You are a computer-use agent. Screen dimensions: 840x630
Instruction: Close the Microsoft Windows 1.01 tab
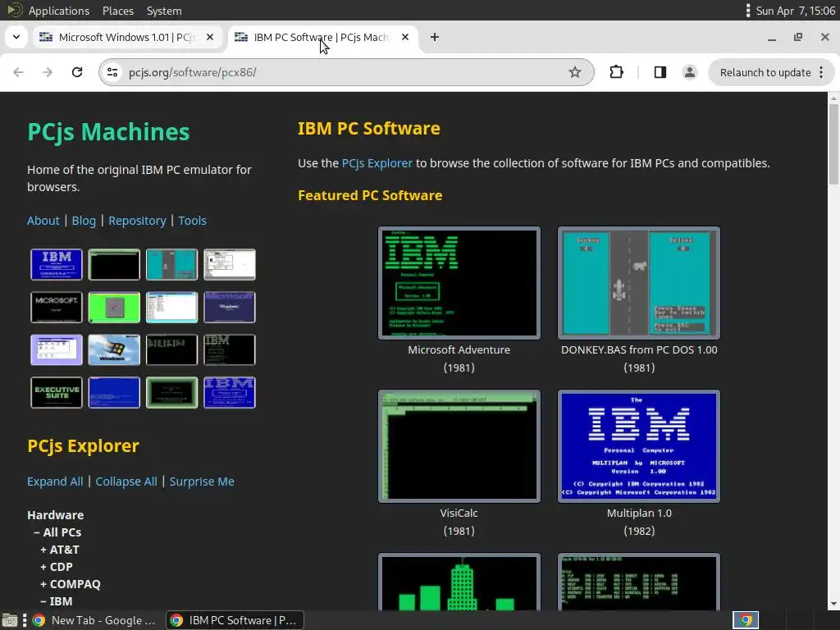pos(210,37)
